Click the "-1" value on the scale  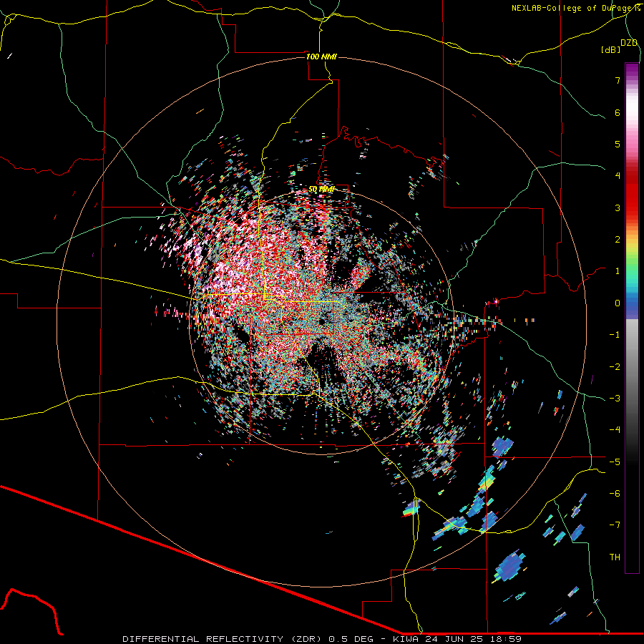(615, 335)
